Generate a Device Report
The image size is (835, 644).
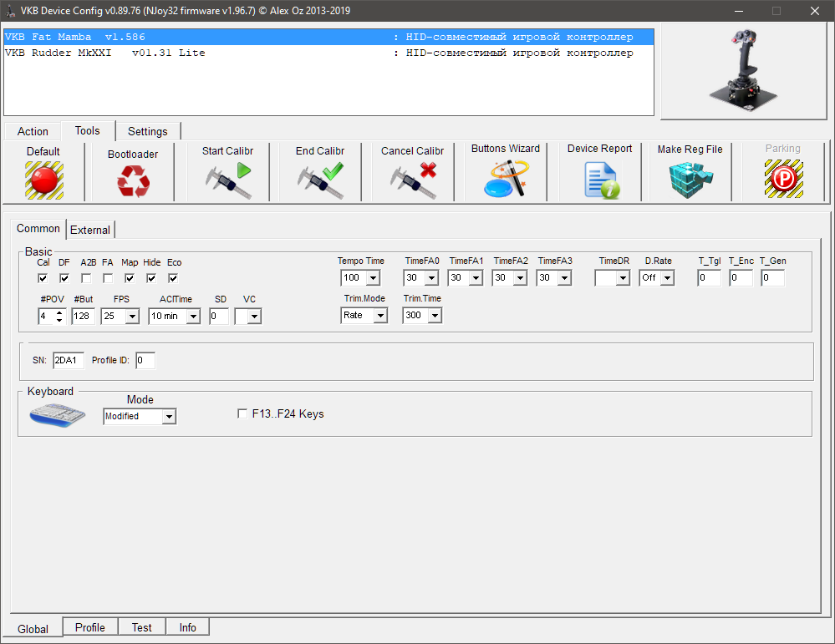(x=600, y=180)
